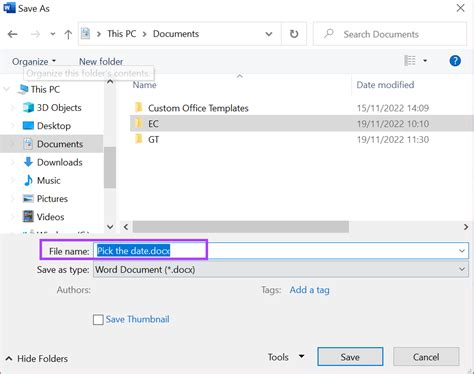Open the blue Help icon
474x374 pixels.
(x=455, y=61)
